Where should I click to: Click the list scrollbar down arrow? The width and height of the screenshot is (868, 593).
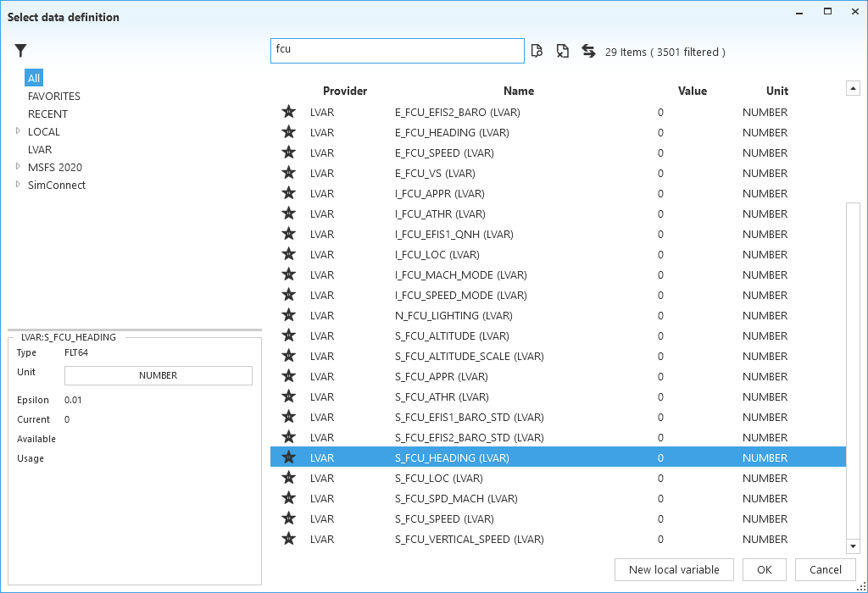click(x=854, y=546)
